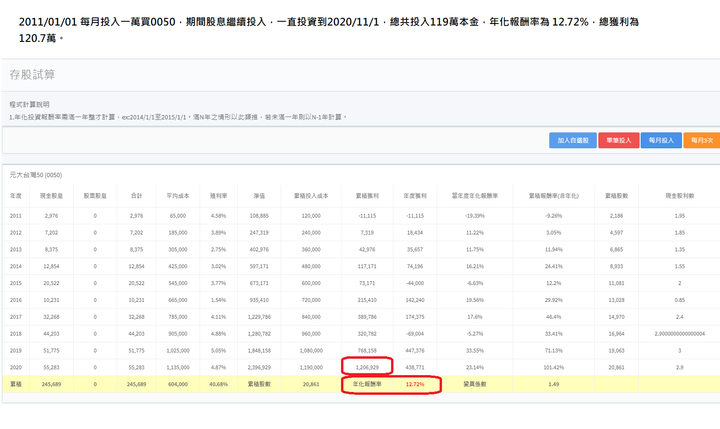Click the 股票股息 column header
The width and height of the screenshot is (720, 429).
pyautogui.click(x=95, y=196)
